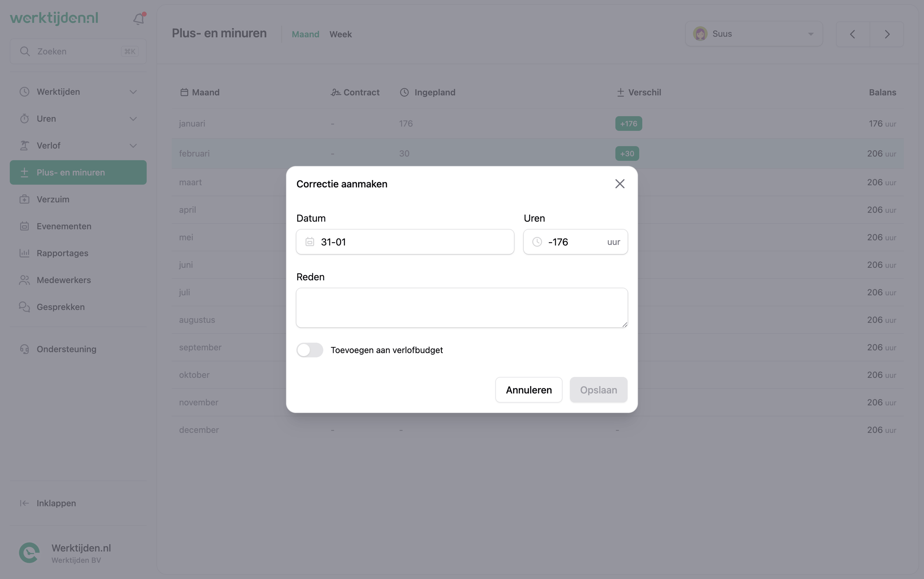The height and width of the screenshot is (579, 924).
Task: Select the Evenementen calendar icon
Action: (24, 226)
